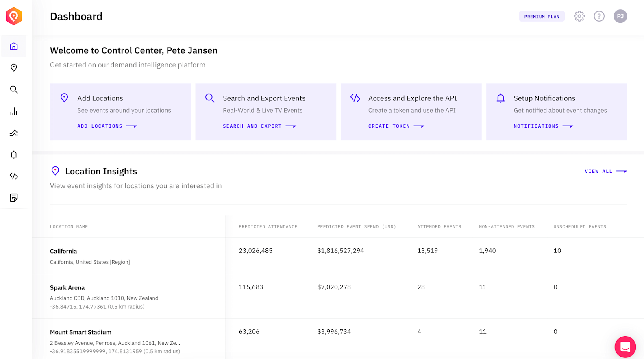Image resolution: width=644 pixels, height=359 pixels.
Task: Select the Mount Smart Stadium location
Action: click(x=80, y=332)
